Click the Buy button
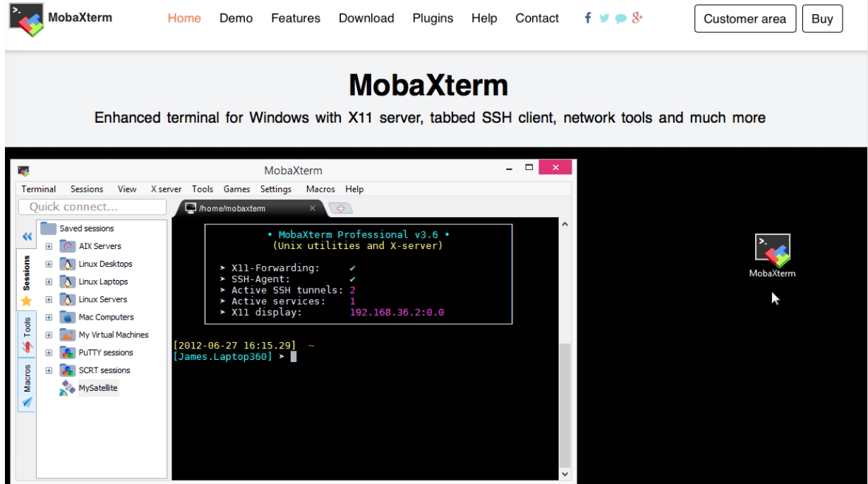The image size is (868, 484). coord(822,19)
